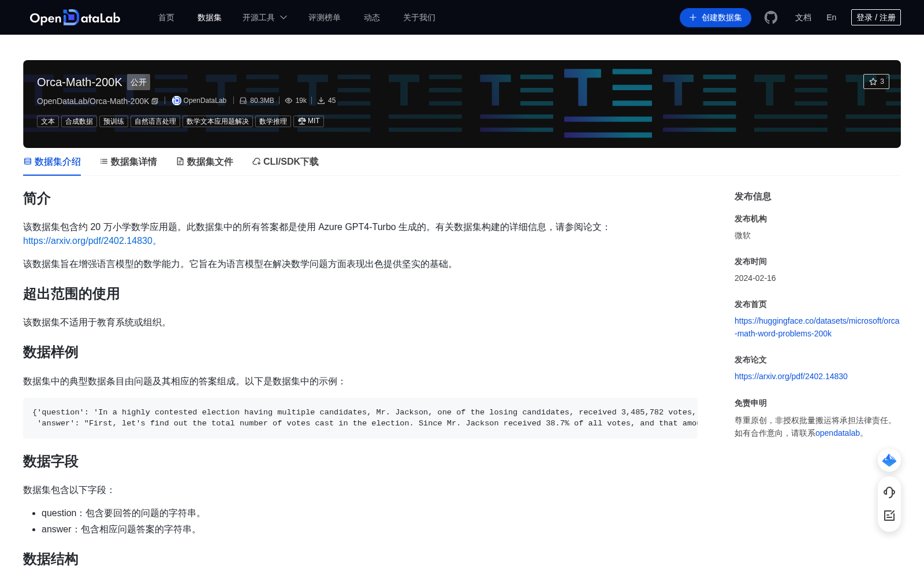Click the question field bullet item
Screen dimensions: 924x578
click(123, 513)
